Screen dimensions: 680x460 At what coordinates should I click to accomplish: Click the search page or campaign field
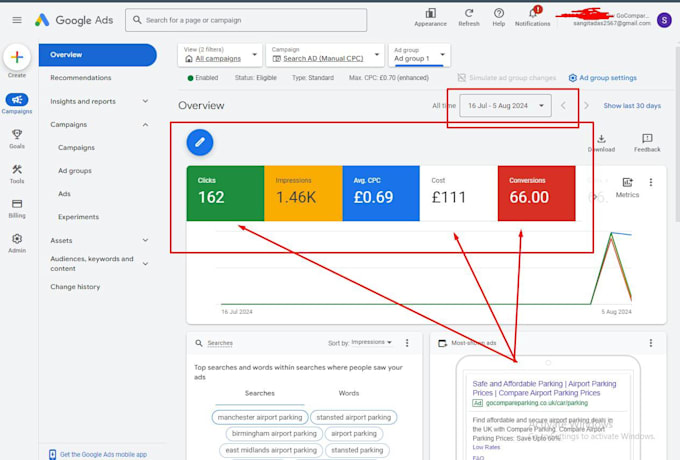tap(246, 20)
